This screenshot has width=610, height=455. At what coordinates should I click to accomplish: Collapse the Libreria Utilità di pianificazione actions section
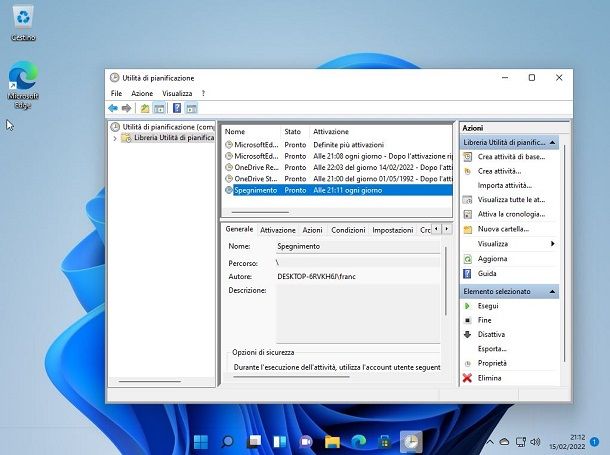552,143
